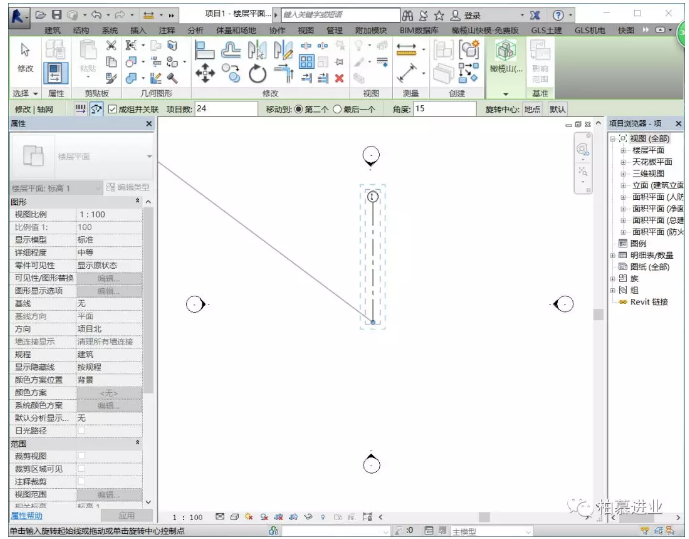Screen dimensions: 689x539
Task: Toggle the Sun Path checkbox
Action: pyautogui.click(x=81, y=430)
